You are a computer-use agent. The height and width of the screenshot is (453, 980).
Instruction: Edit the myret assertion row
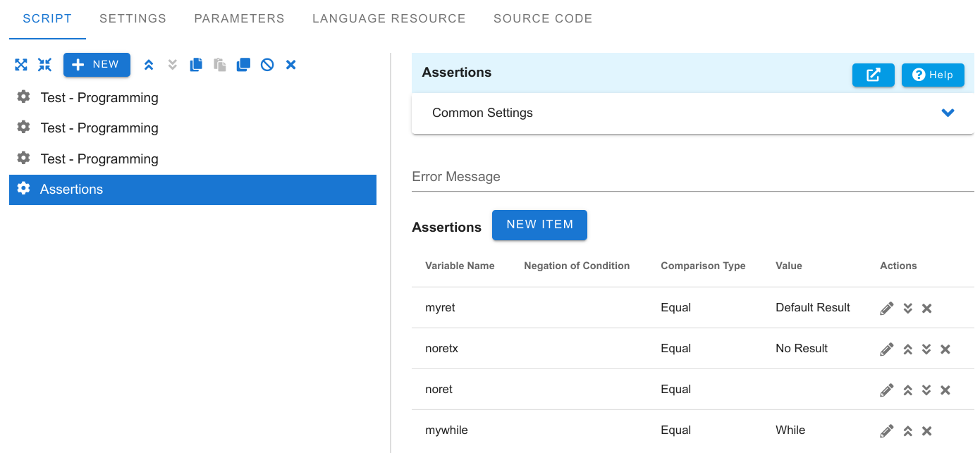tap(887, 308)
